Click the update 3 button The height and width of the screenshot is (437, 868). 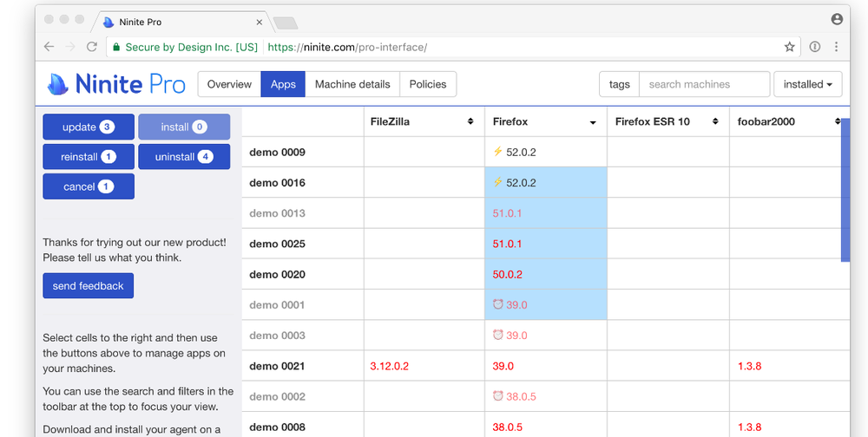[x=89, y=127]
